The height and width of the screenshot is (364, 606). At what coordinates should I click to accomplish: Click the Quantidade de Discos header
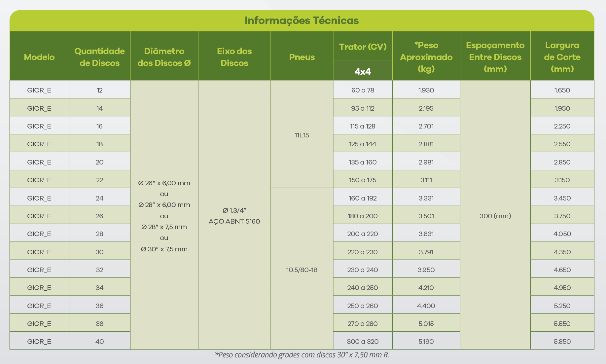click(99, 57)
